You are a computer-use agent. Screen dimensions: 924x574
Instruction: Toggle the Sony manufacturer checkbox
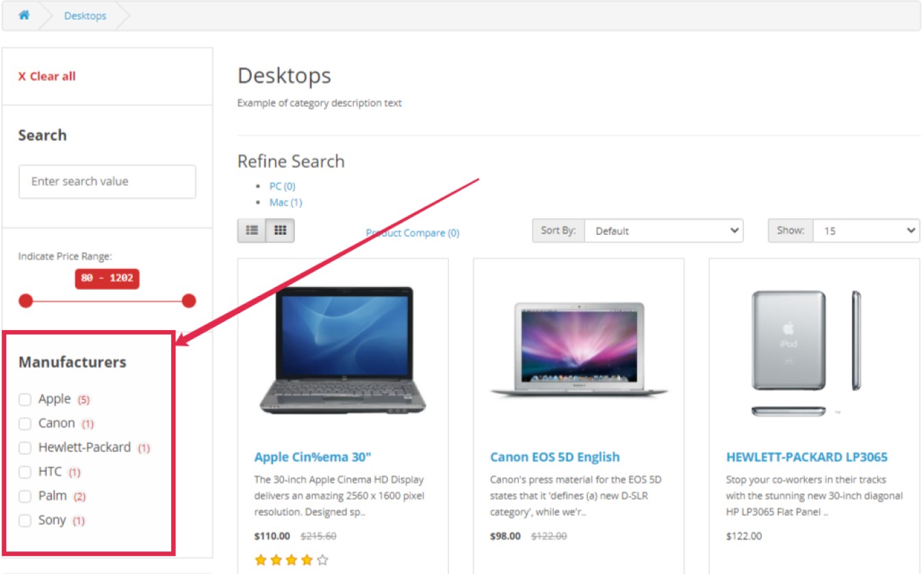(25, 521)
